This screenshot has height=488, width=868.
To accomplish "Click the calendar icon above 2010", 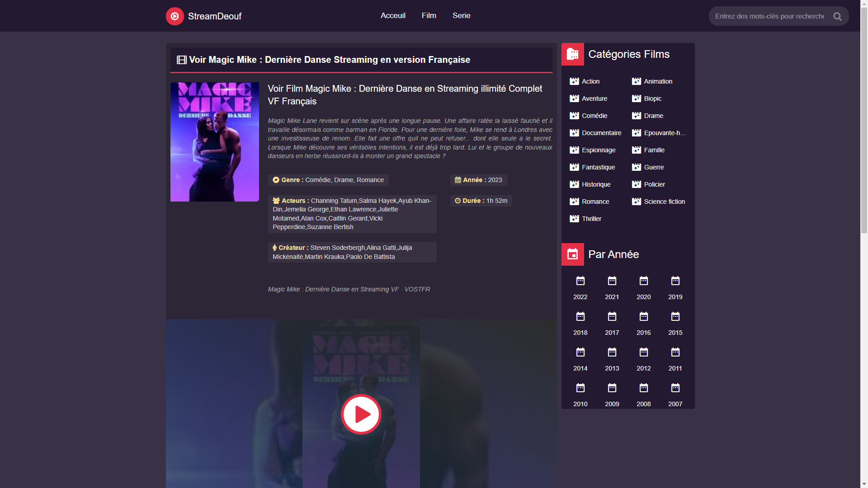I will point(580,388).
